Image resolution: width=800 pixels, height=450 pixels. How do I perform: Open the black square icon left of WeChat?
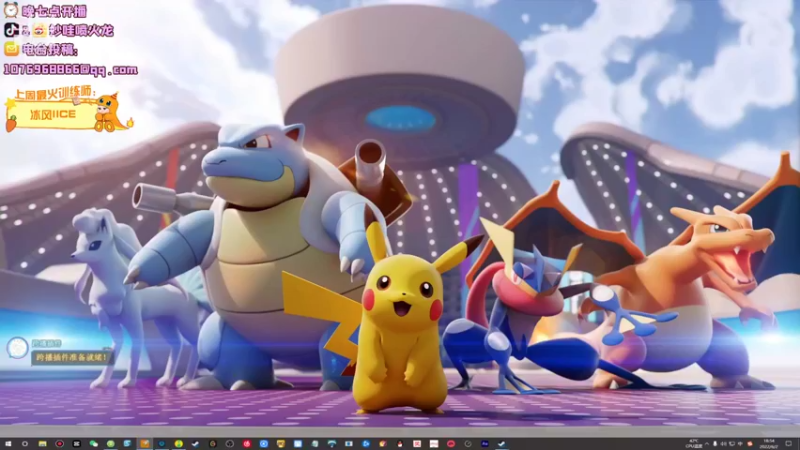coord(77,444)
